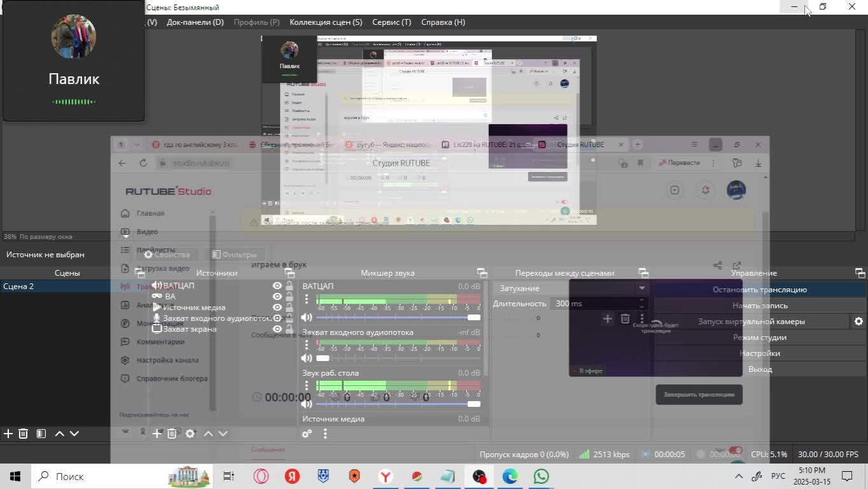Screen dimensions: 868x489
Task: Open Opera browser from the taskbar
Action: pyautogui.click(x=261, y=476)
